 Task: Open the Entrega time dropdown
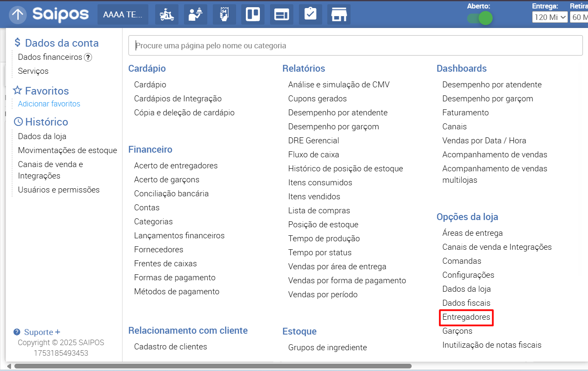[549, 17]
